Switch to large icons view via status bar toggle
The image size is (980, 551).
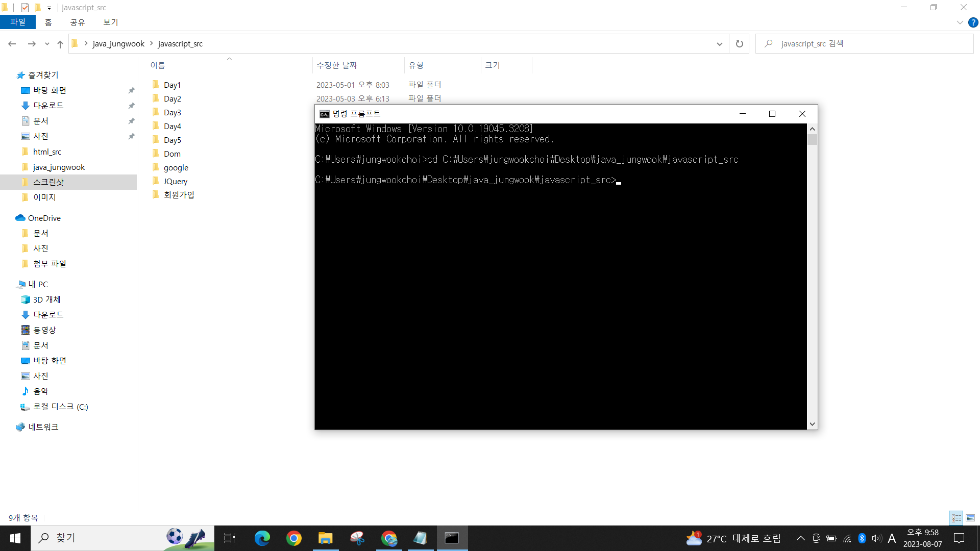click(x=970, y=517)
